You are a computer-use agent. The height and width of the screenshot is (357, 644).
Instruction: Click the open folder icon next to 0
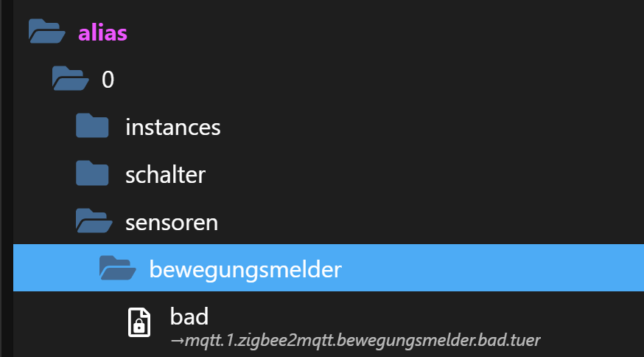click(x=70, y=78)
